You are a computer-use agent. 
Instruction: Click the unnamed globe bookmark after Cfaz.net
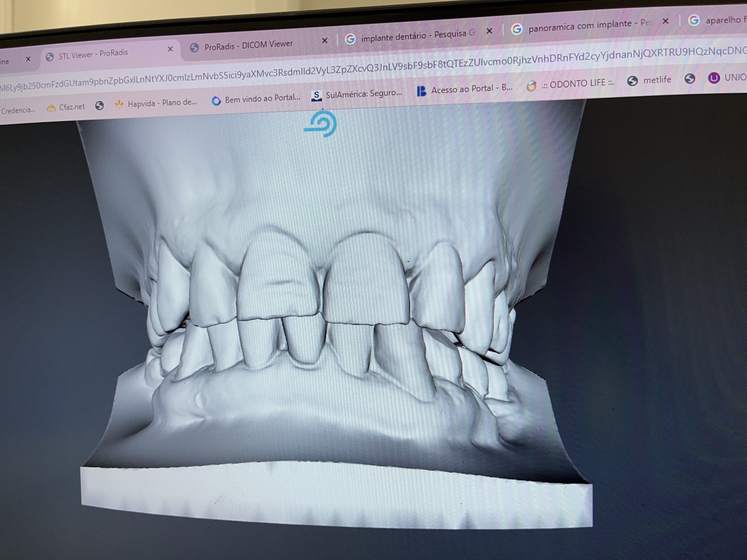pos(99,106)
